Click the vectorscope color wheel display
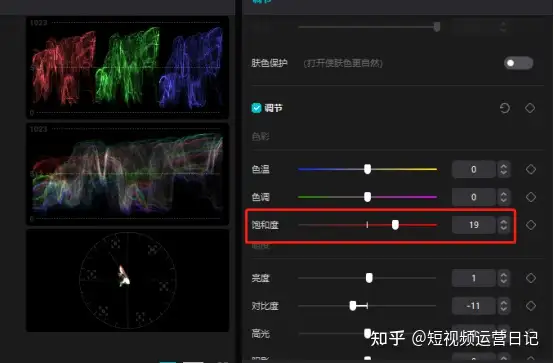The height and width of the screenshot is (363, 554). point(127,281)
